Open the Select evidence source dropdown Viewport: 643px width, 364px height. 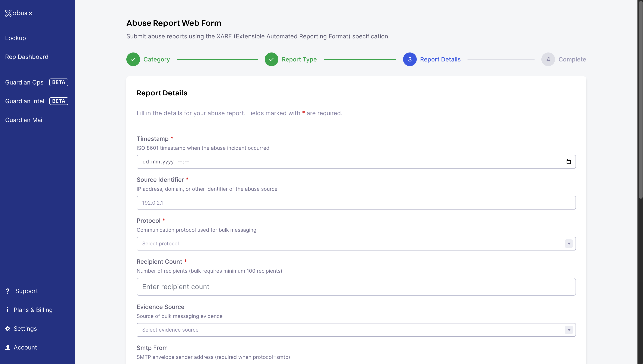[350, 330]
